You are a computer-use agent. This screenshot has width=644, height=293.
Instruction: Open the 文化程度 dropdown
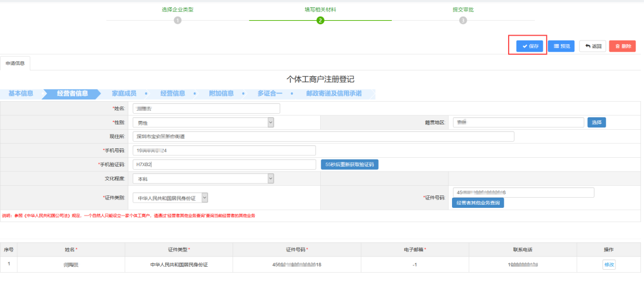203,179
